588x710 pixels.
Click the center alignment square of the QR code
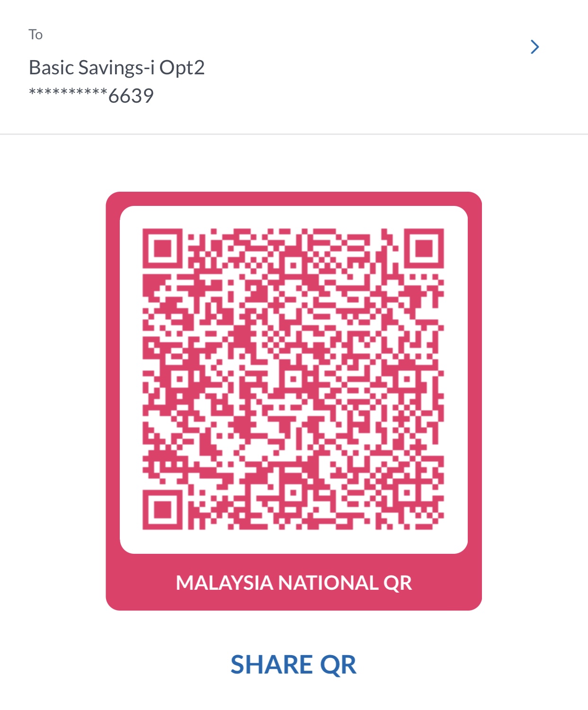(294, 379)
